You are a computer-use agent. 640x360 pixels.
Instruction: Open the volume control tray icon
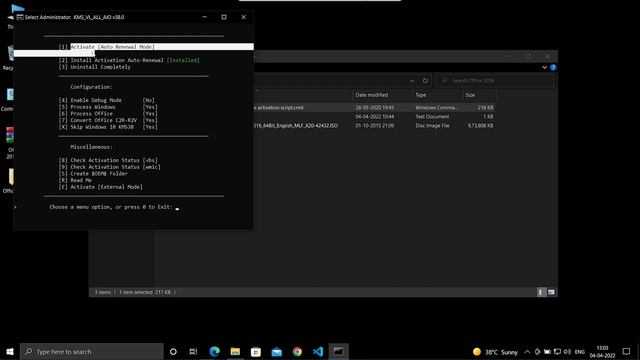(x=567, y=351)
